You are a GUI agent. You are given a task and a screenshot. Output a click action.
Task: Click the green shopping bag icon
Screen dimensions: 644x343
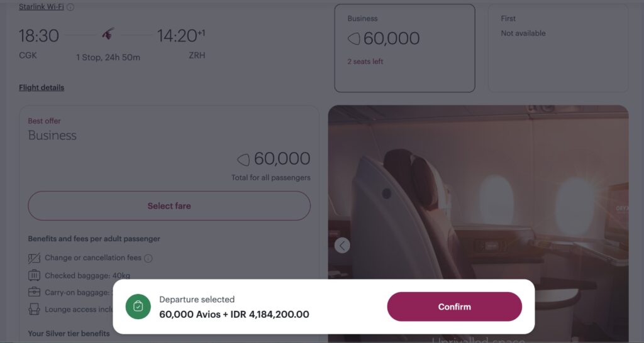[x=138, y=307]
